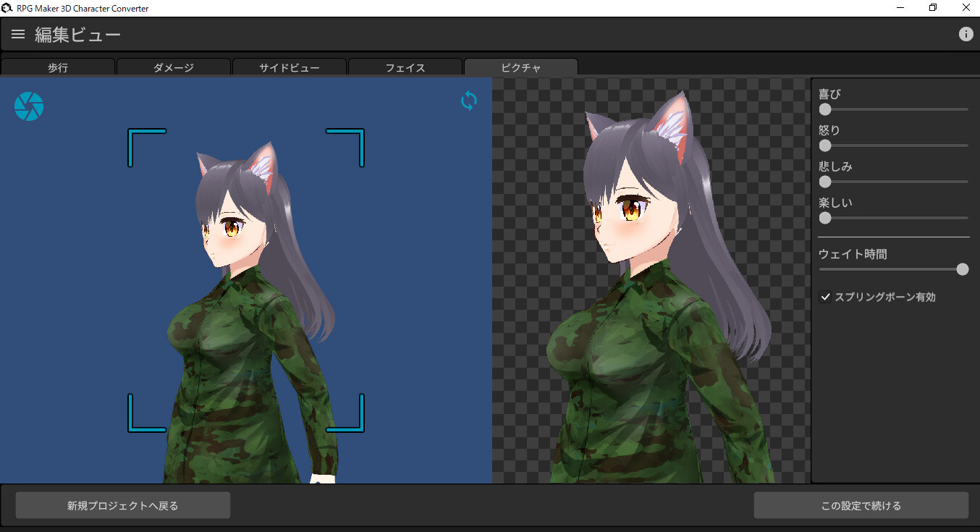The image size is (980, 532).
Task: Adjust the ウェイト時間 slider
Action: 963,269
